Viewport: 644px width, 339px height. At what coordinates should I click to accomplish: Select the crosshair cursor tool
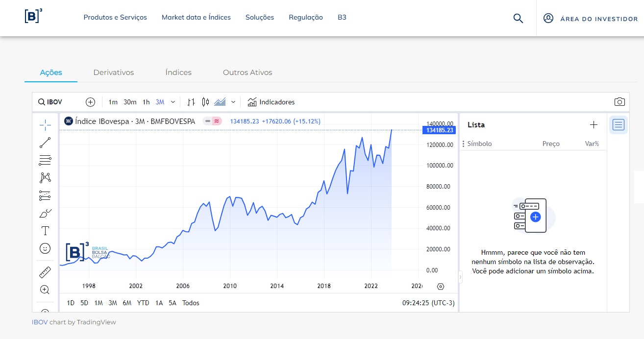pyautogui.click(x=45, y=125)
